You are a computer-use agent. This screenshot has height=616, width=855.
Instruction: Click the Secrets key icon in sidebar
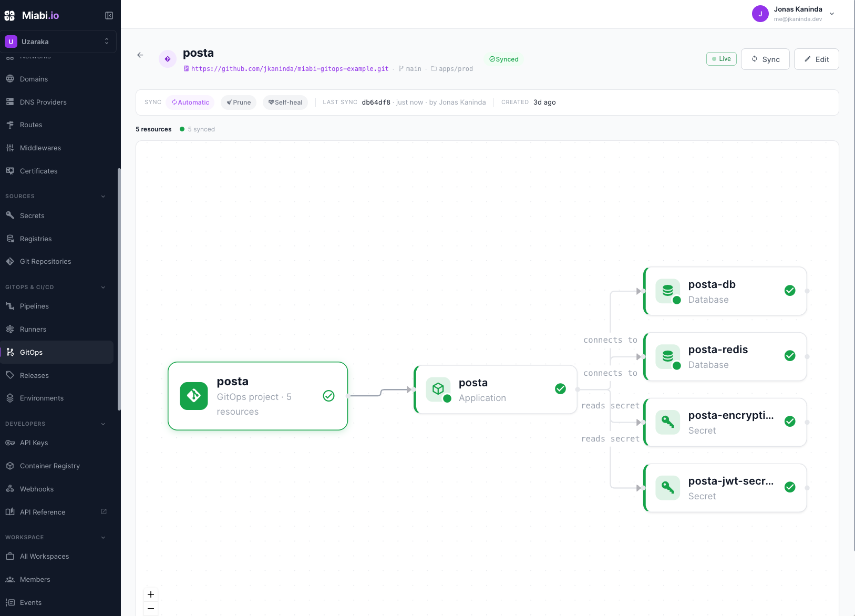click(x=10, y=215)
